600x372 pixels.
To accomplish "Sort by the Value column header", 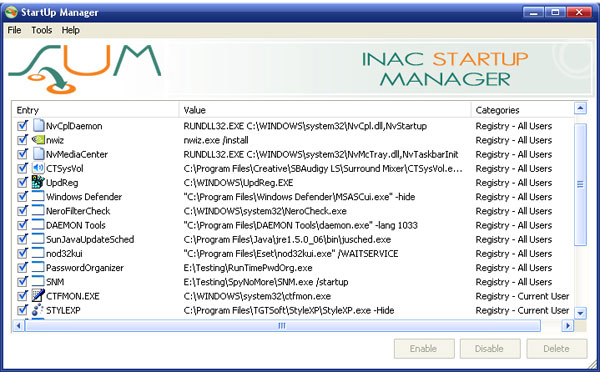I will 325,110.
